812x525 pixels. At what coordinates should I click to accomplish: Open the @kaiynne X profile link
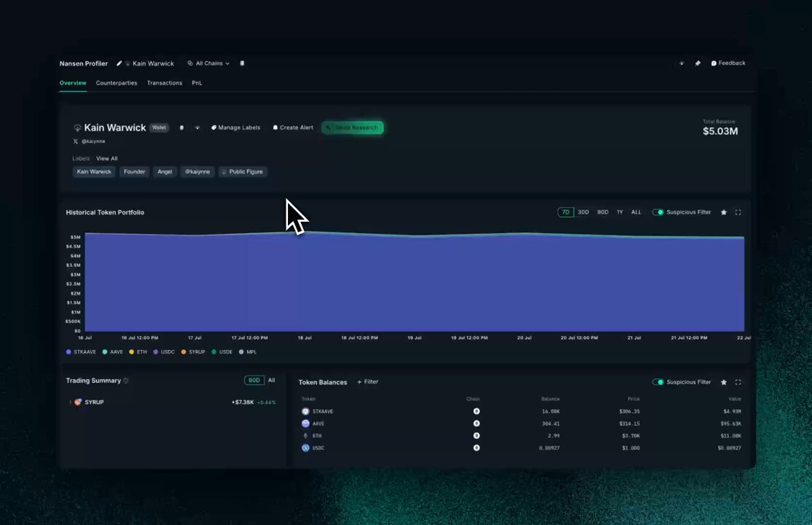point(90,141)
